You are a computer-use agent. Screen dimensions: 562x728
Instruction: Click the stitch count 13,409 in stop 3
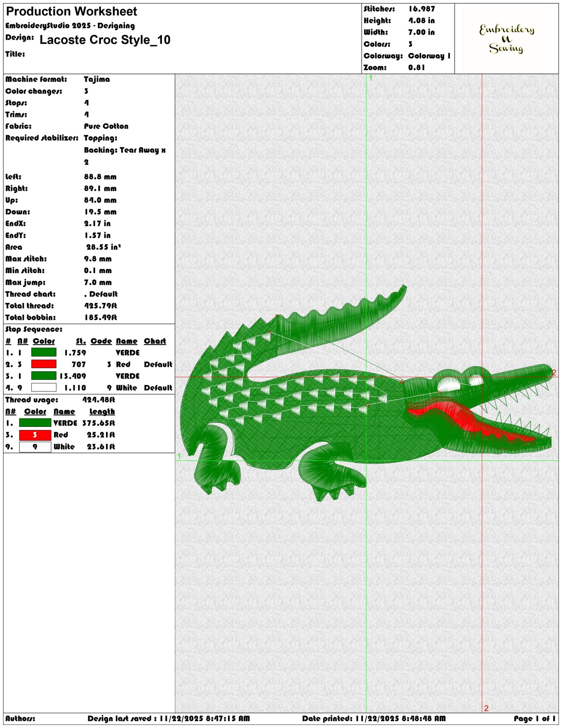point(73,376)
